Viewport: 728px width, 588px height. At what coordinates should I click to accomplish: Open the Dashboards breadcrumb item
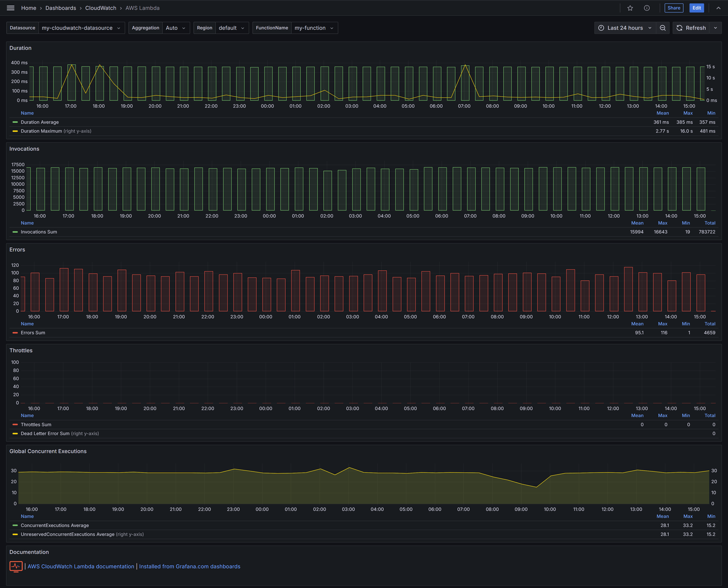(61, 8)
